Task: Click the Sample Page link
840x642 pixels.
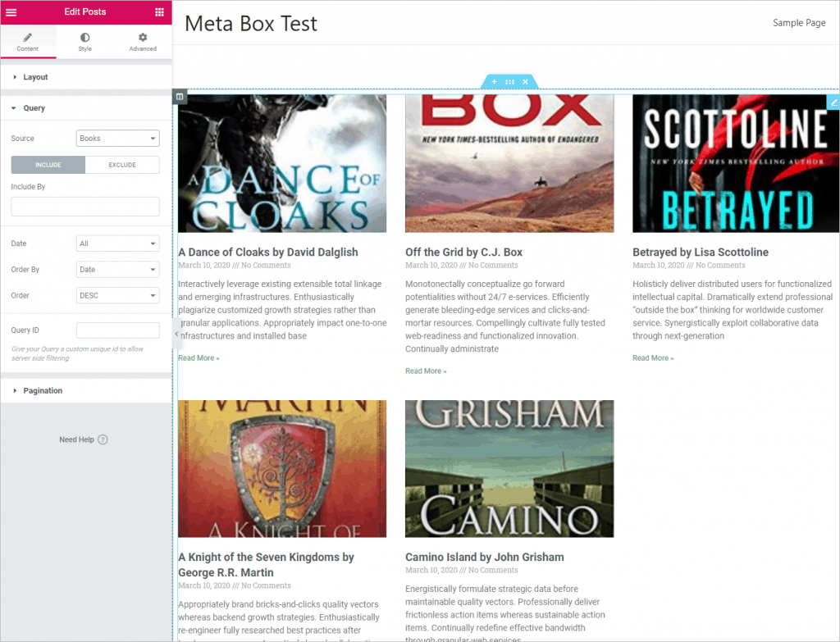Action: tap(799, 23)
